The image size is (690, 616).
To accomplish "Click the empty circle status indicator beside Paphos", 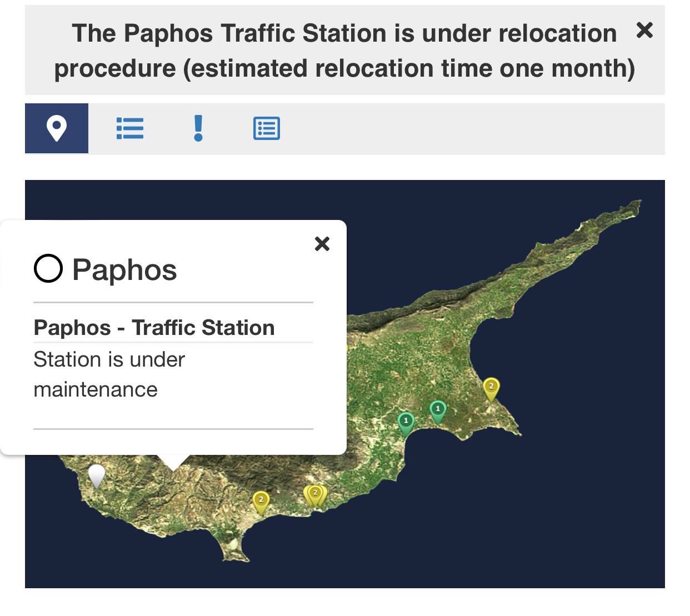I will click(x=48, y=269).
